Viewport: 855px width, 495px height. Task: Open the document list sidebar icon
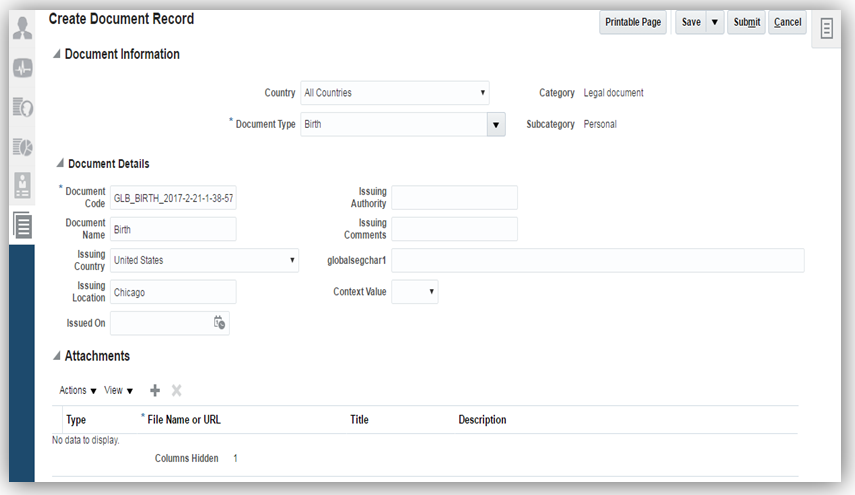(x=21, y=225)
